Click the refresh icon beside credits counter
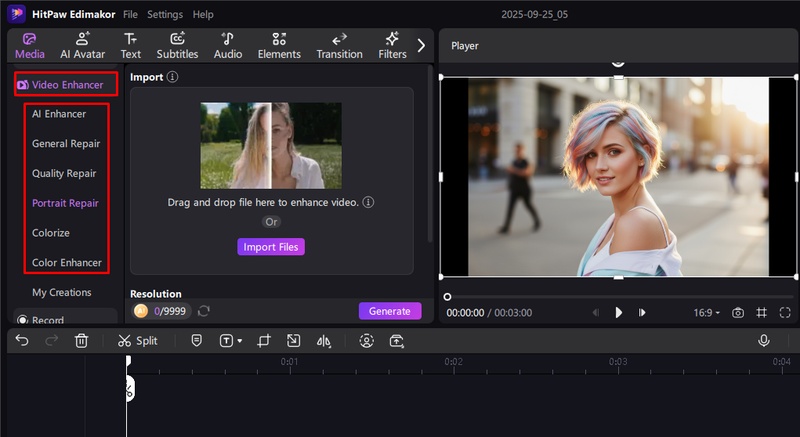Image resolution: width=800 pixels, height=437 pixels. [x=204, y=311]
